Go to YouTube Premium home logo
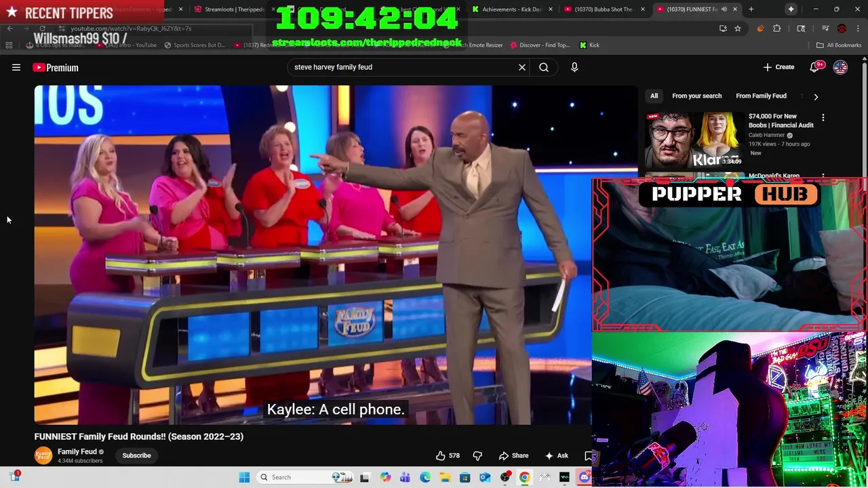The height and width of the screenshot is (488, 868). (x=56, y=67)
